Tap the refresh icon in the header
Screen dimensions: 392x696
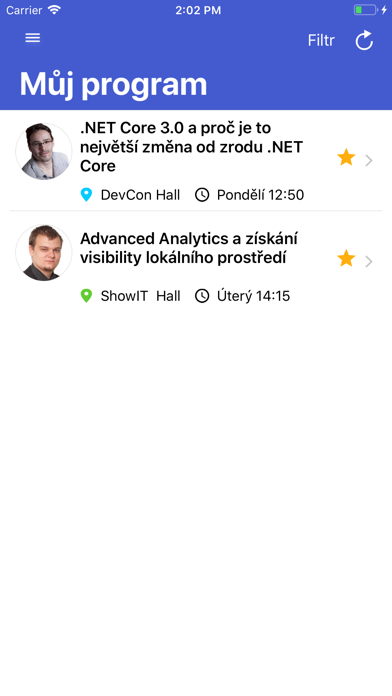(364, 40)
